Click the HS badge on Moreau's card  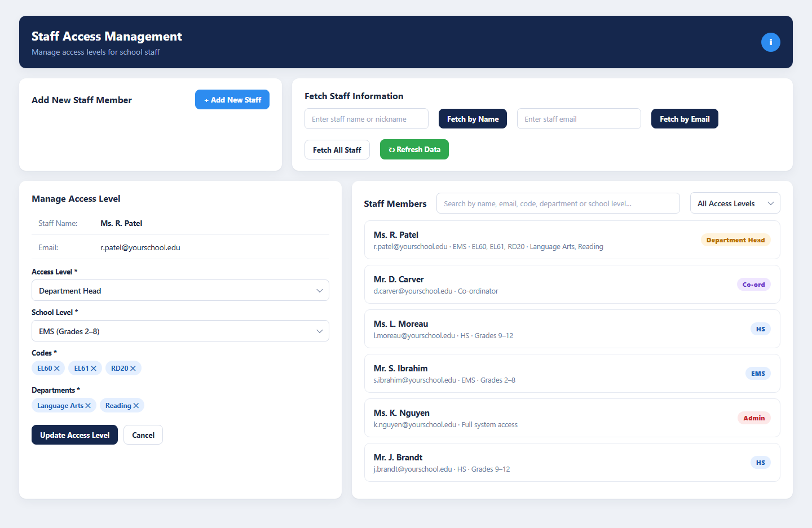[761, 329]
